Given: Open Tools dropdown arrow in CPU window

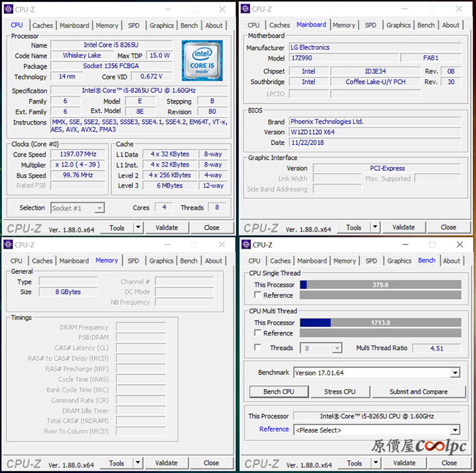Looking at the screenshot, I should pos(139,227).
